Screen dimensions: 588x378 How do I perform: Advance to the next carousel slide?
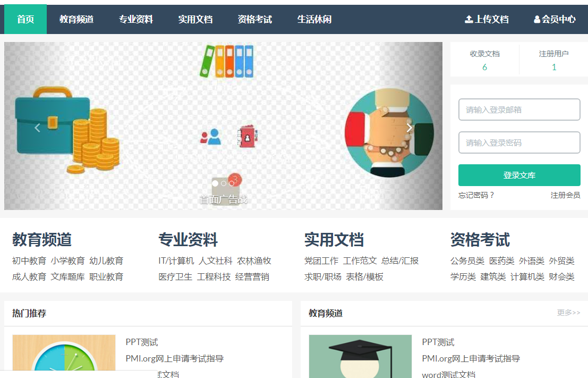[x=410, y=128]
